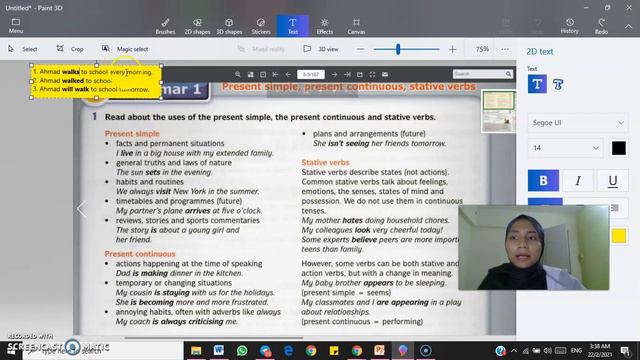
Task: Click the ENG language indicator
Action: [576, 351]
